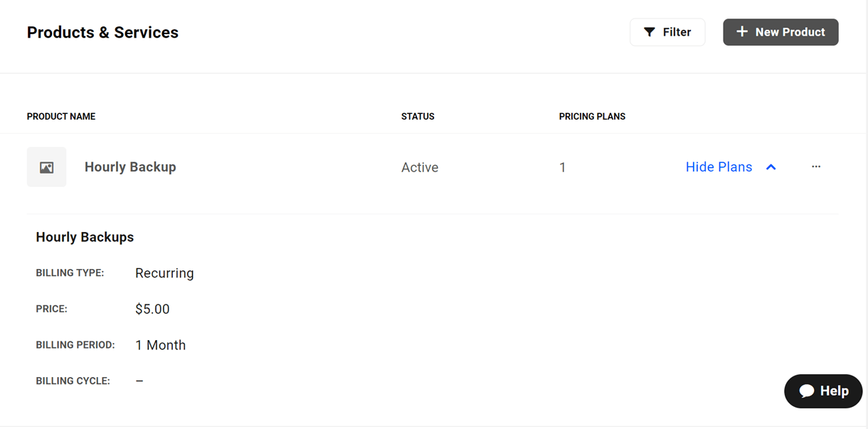Viewport: 868px width, 429px height.
Task: Open the Help widget
Action: coord(823,391)
